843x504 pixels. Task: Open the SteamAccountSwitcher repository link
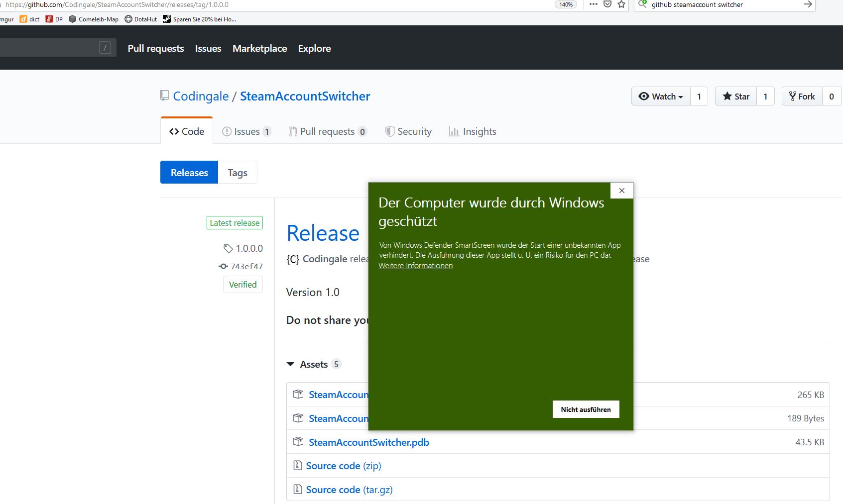coord(305,96)
